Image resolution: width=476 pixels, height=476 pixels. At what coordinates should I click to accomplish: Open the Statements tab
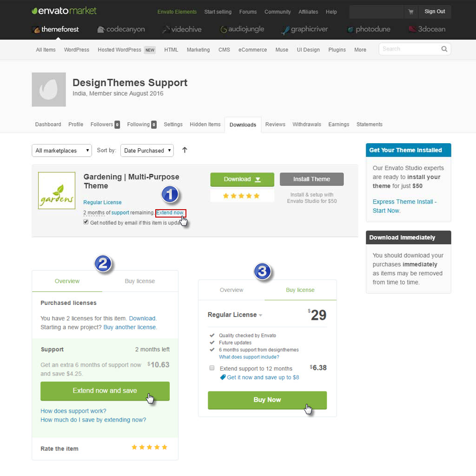tap(370, 125)
